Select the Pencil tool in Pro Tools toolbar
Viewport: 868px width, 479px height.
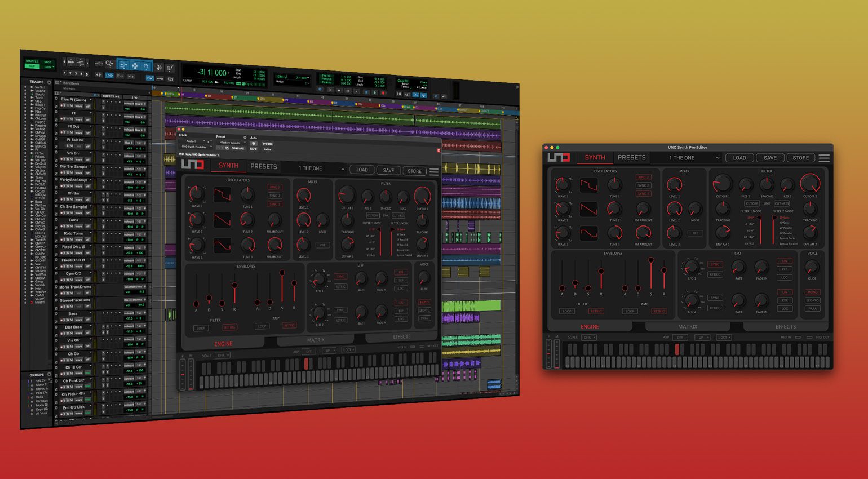click(x=170, y=68)
